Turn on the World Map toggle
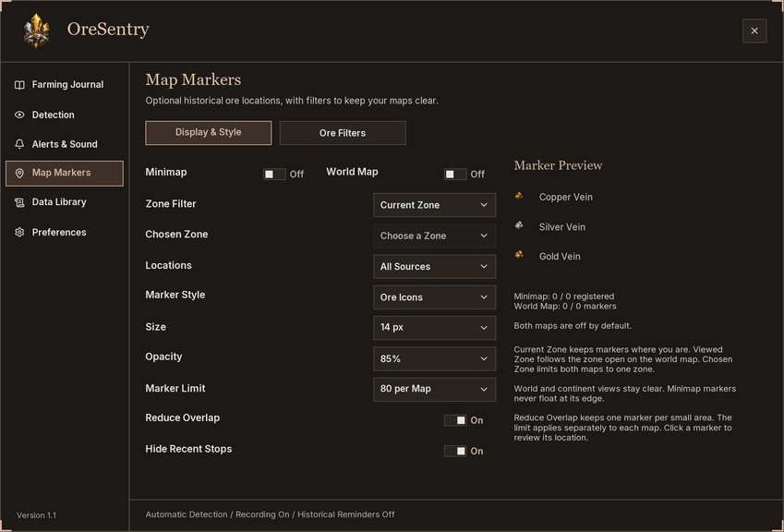 click(455, 174)
